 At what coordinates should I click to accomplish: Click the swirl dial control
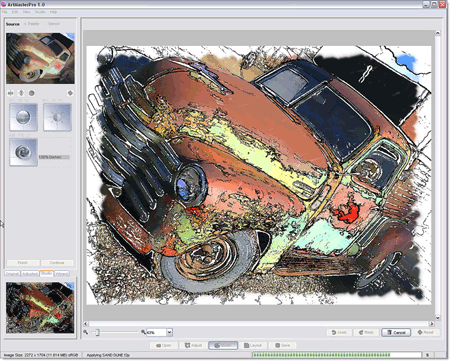tap(23, 152)
